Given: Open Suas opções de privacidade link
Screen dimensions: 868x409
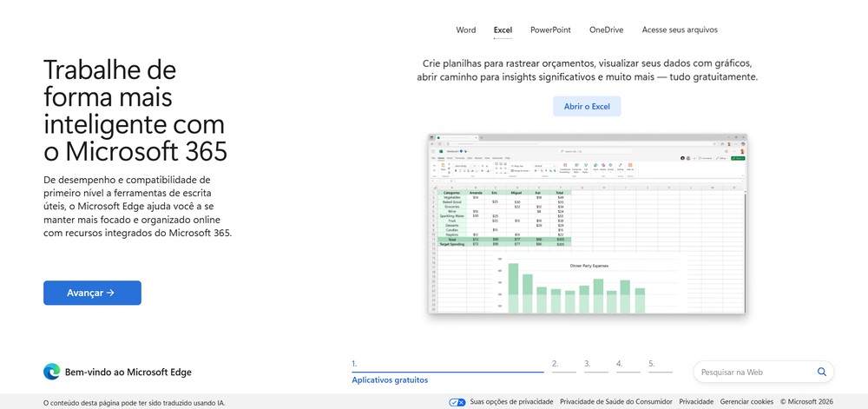Looking at the screenshot, I should tap(511, 402).
